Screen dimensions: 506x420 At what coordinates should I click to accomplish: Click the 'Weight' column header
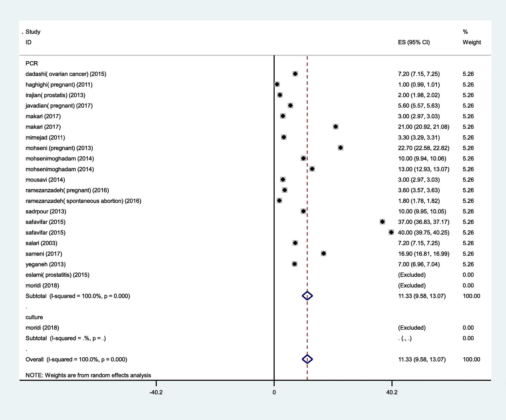click(x=472, y=42)
